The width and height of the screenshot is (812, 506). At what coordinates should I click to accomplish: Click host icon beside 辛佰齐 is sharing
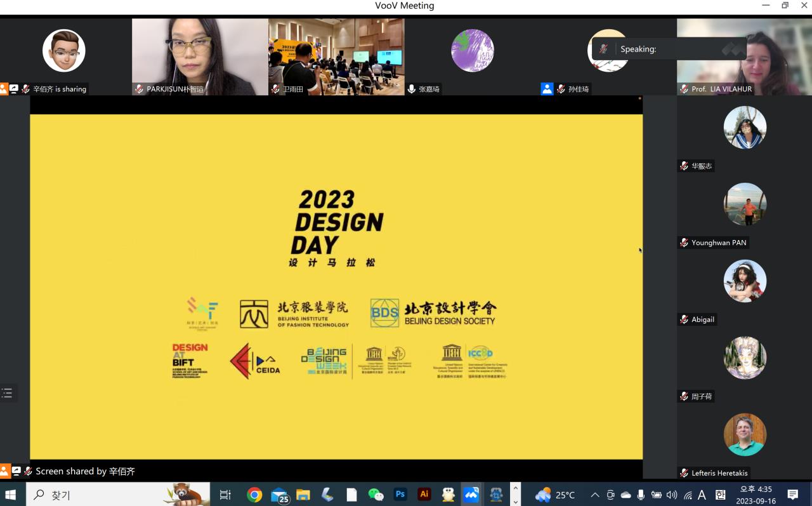(x=4, y=90)
